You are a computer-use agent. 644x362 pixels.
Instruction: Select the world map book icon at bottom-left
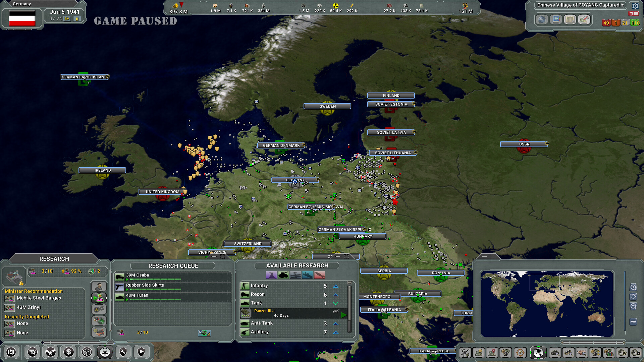pos(11,352)
